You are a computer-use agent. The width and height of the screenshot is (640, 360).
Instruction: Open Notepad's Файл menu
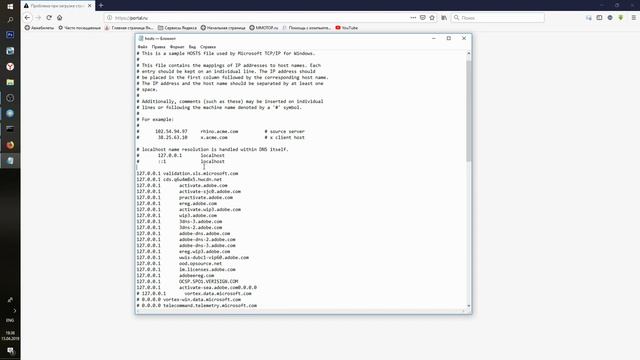(142, 47)
